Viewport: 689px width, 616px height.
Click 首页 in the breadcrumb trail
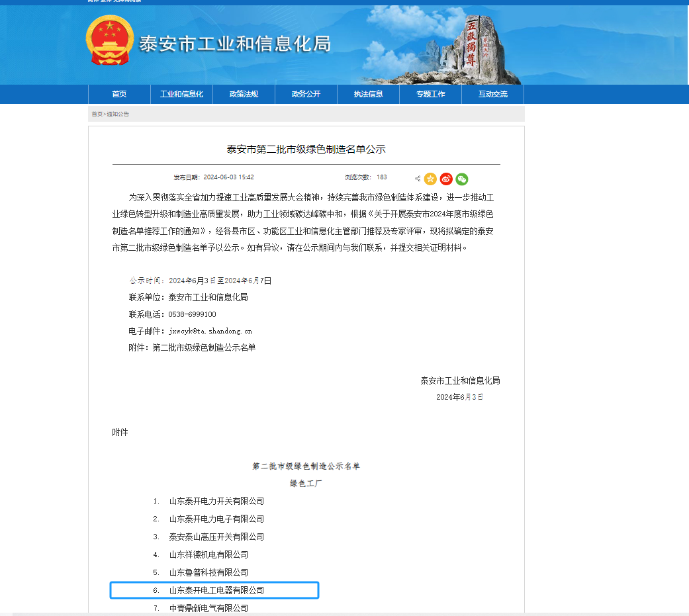(97, 114)
